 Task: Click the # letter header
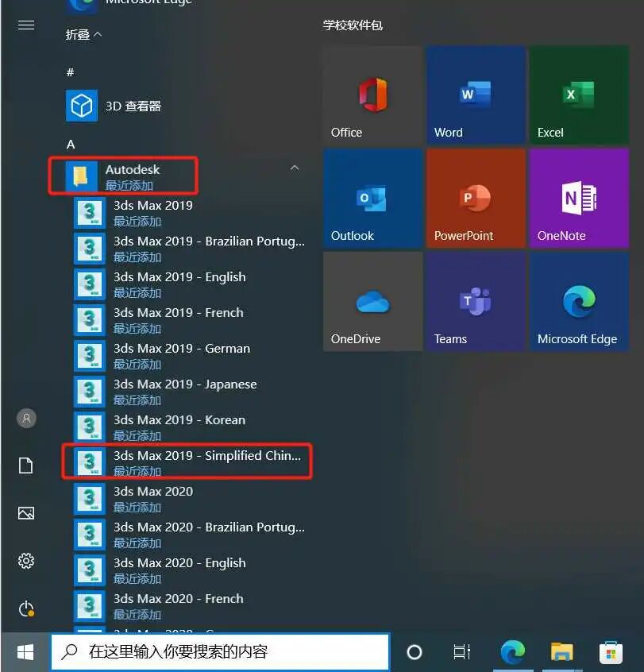click(x=70, y=71)
